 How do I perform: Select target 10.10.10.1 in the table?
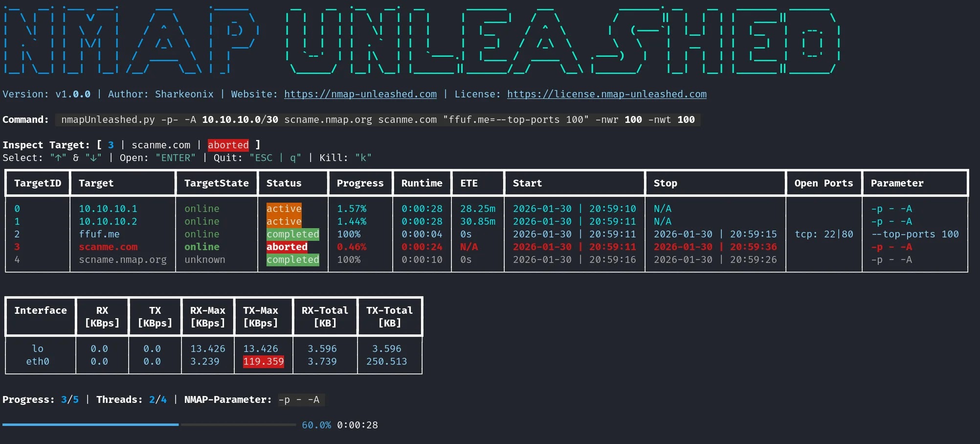pyautogui.click(x=108, y=208)
